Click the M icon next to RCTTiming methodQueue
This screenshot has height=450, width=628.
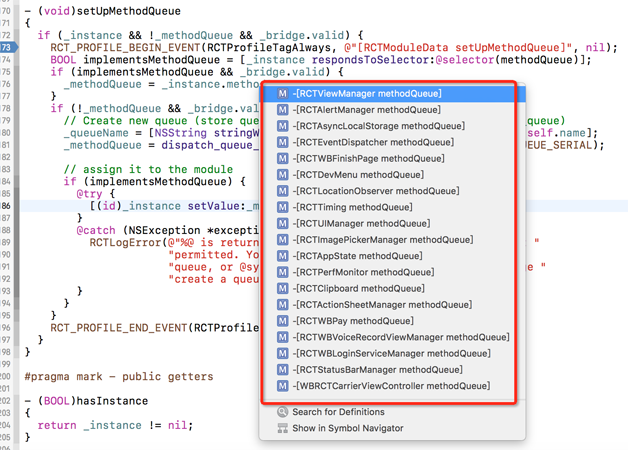(x=283, y=207)
